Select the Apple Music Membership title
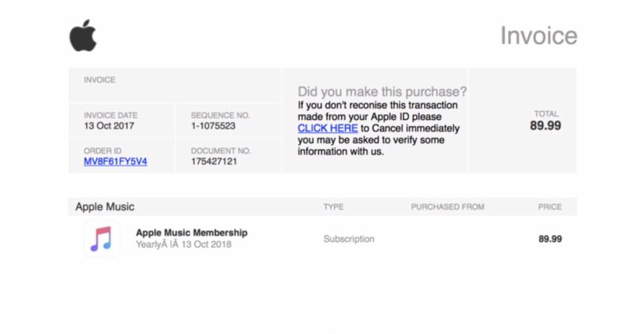644x334 pixels. point(192,233)
